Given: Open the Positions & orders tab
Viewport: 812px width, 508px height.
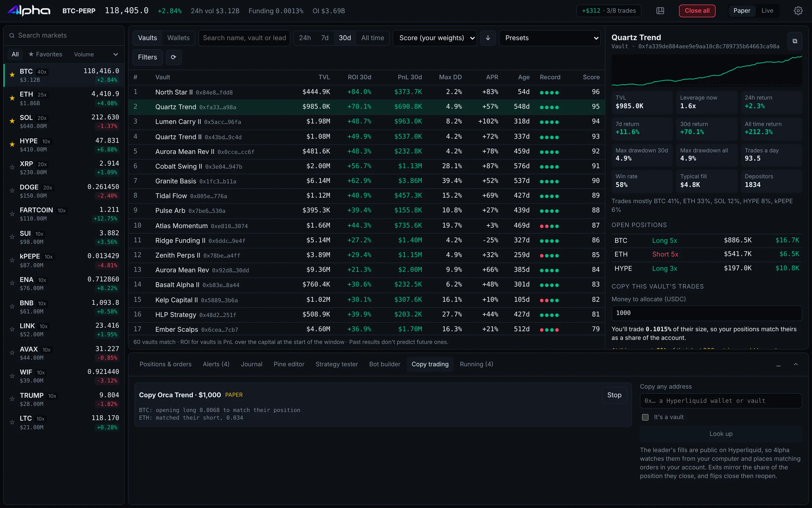Looking at the screenshot, I should coord(165,364).
